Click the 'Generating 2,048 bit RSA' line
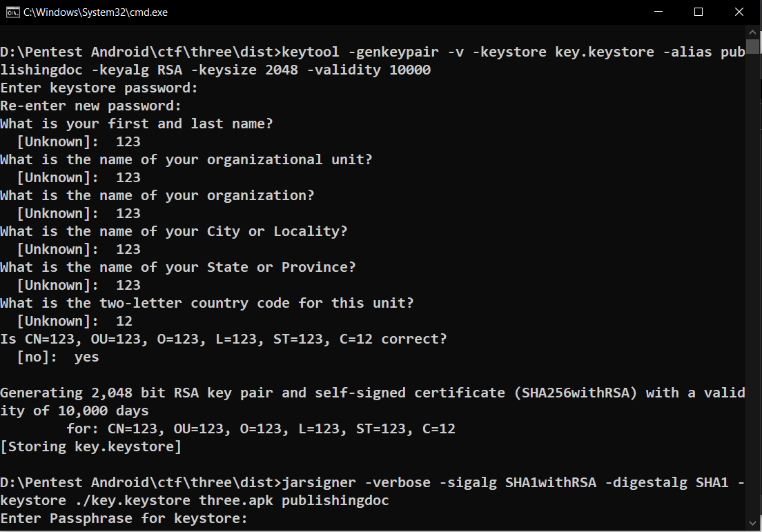 tap(373, 393)
